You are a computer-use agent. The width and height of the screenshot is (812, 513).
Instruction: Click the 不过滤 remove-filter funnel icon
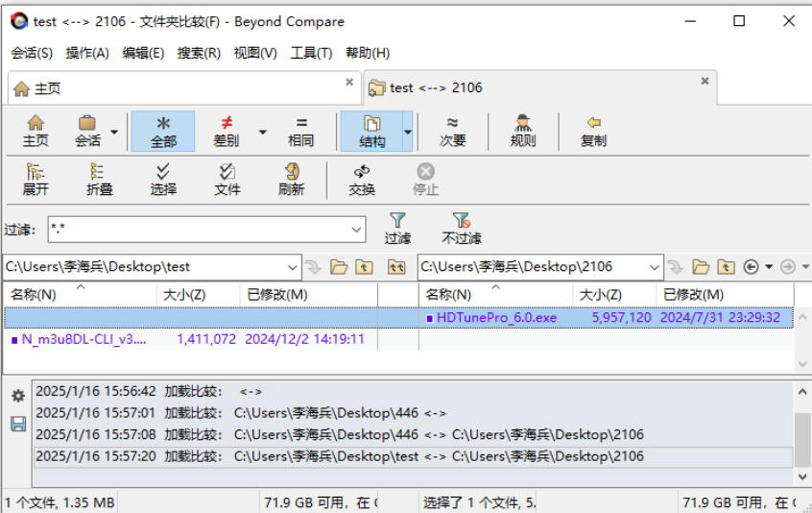click(462, 229)
